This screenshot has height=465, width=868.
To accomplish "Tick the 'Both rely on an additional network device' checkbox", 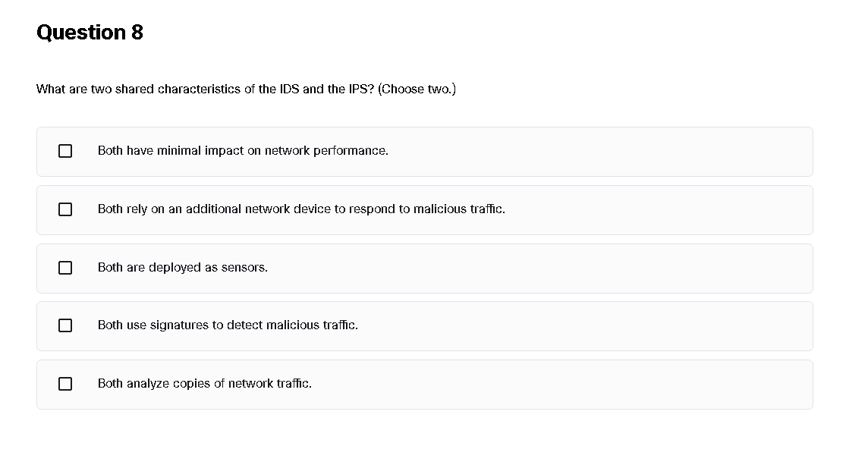I will click(65, 209).
